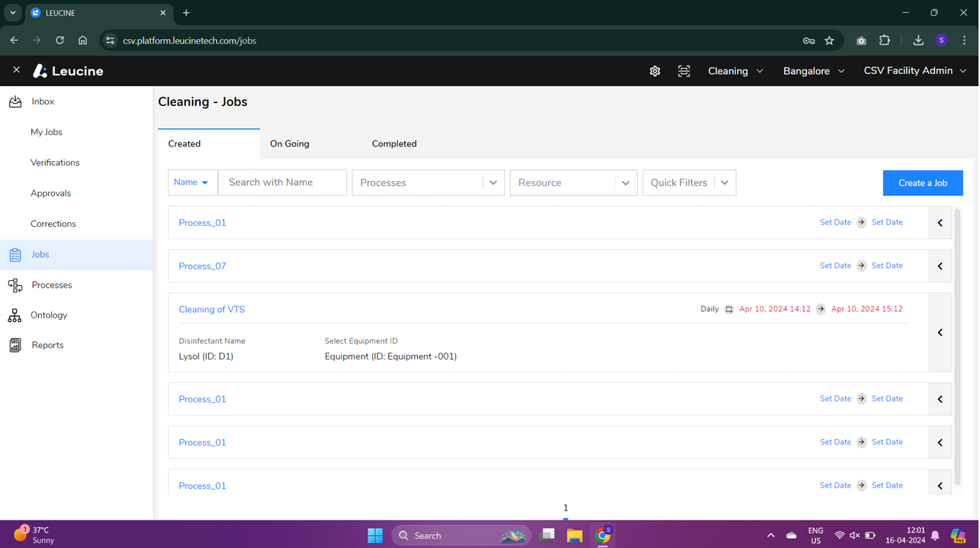
Task: Click the Jobs clipboard icon
Action: [x=15, y=255]
